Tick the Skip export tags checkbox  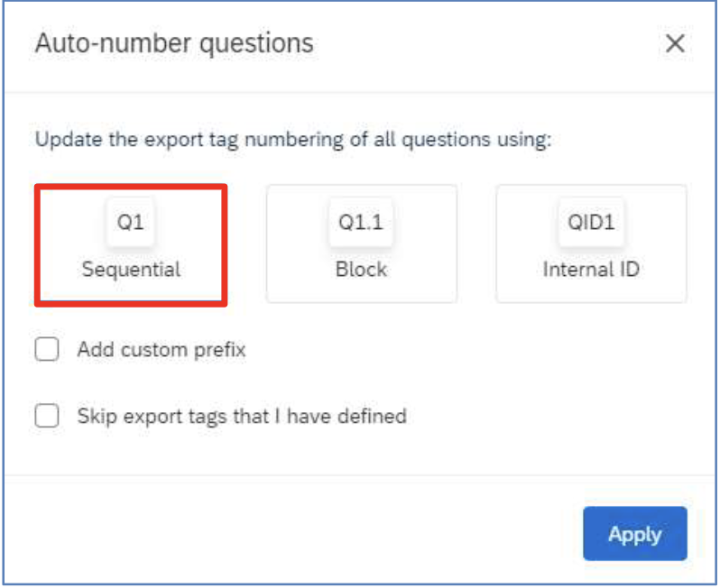point(47,416)
